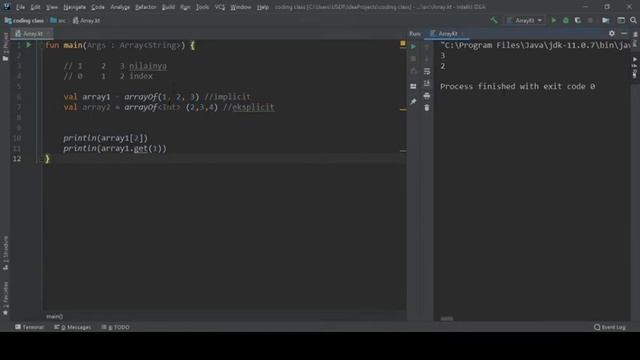Open the Window menu
Image resolution: width=640 pixels, height=360 pixels.
(x=241, y=7)
